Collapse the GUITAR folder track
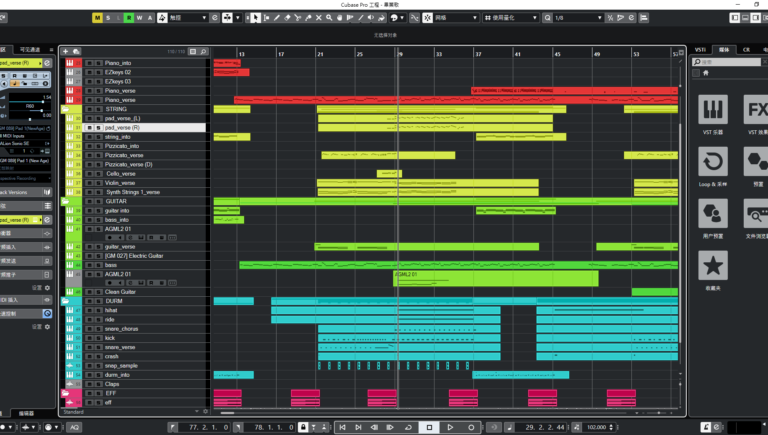Screen dimensions: 768x435 tap(67, 201)
